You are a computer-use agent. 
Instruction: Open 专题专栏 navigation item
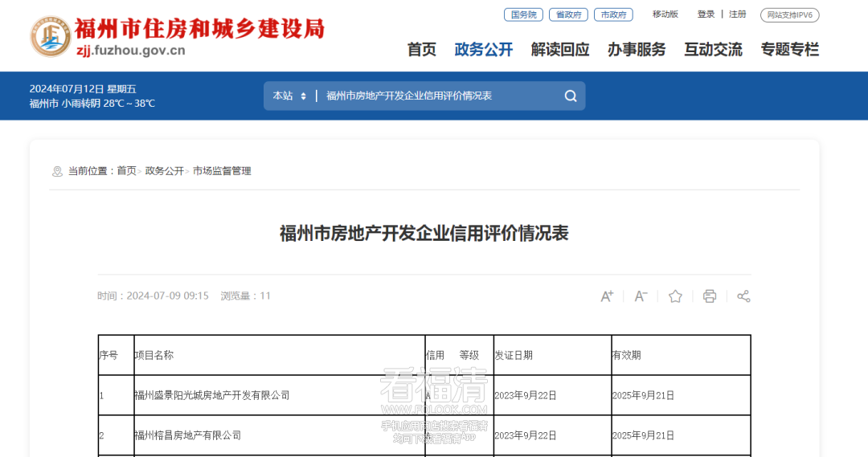(x=790, y=50)
